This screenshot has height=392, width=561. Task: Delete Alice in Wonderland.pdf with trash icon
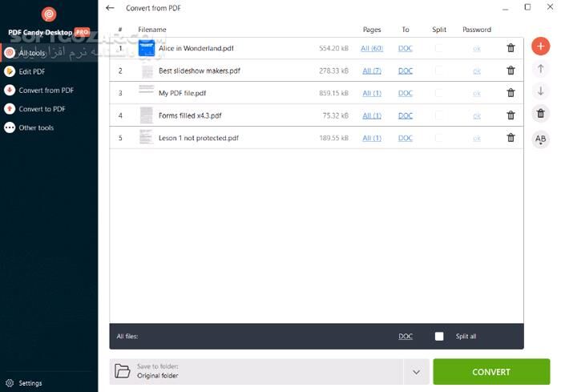511,48
